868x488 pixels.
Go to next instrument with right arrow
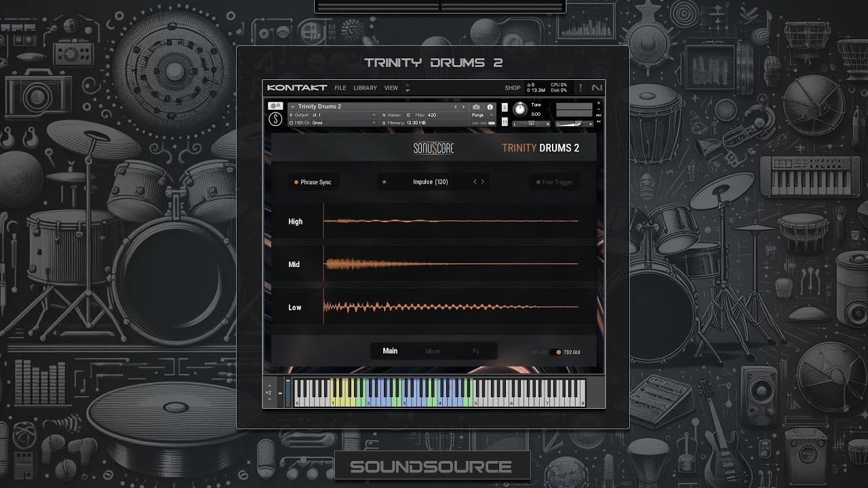pos(464,107)
